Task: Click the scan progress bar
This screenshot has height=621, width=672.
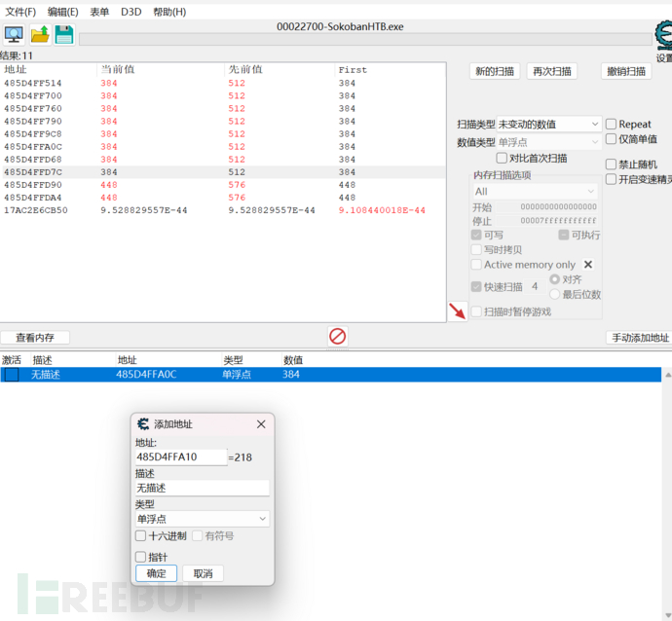Action: [365, 39]
